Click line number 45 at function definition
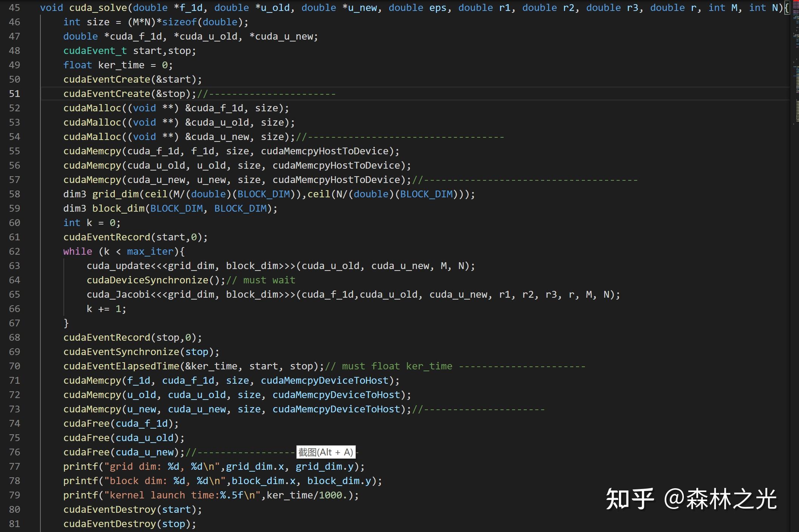This screenshot has height=532, width=799. [14, 8]
